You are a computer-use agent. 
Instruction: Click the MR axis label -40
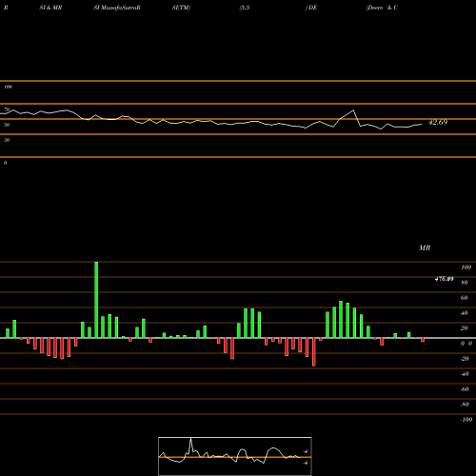(x=465, y=374)
